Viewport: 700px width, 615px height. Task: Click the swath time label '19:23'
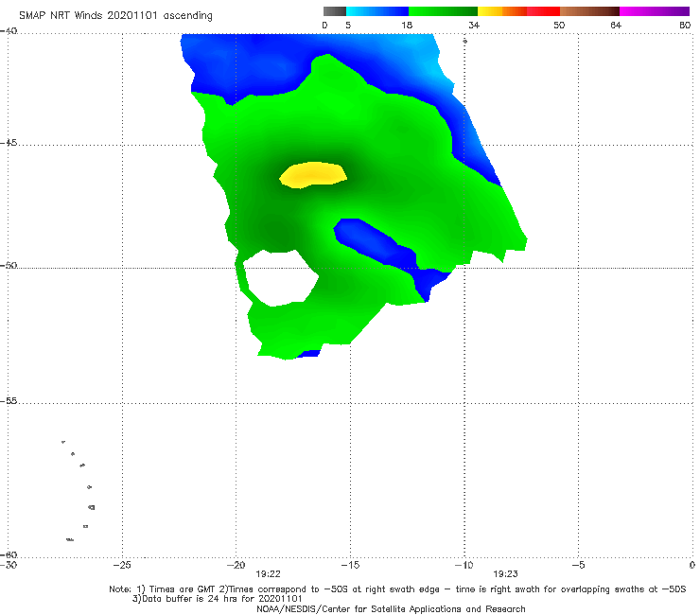point(505,574)
